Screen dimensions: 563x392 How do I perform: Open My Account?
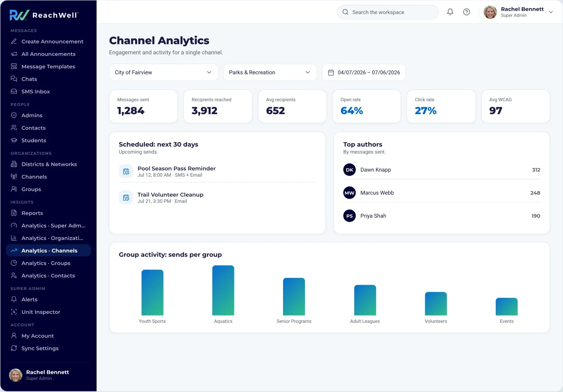(48, 335)
